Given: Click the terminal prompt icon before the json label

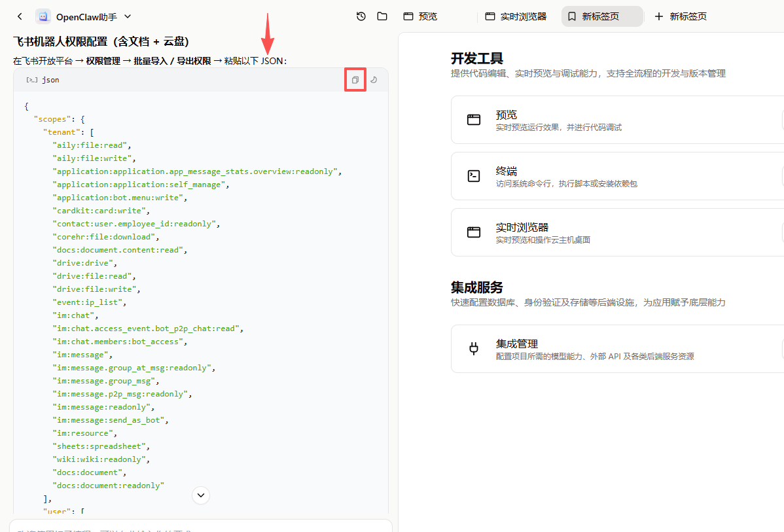Looking at the screenshot, I should tap(31, 79).
